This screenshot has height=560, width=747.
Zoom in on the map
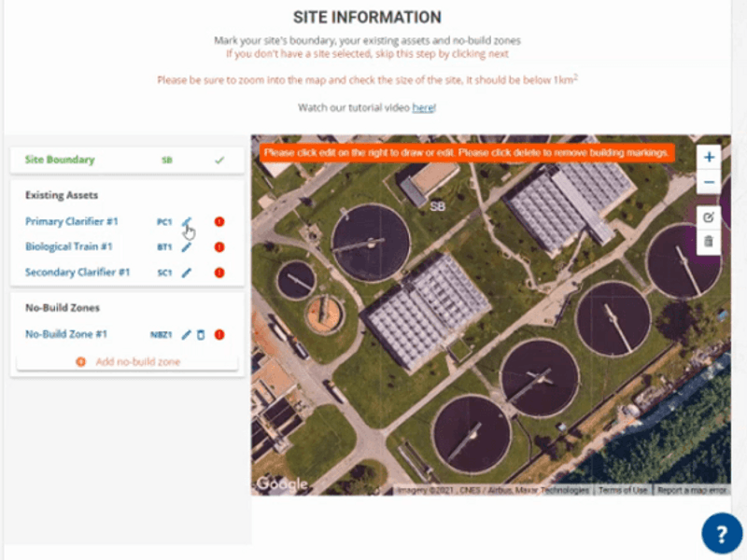(x=709, y=158)
